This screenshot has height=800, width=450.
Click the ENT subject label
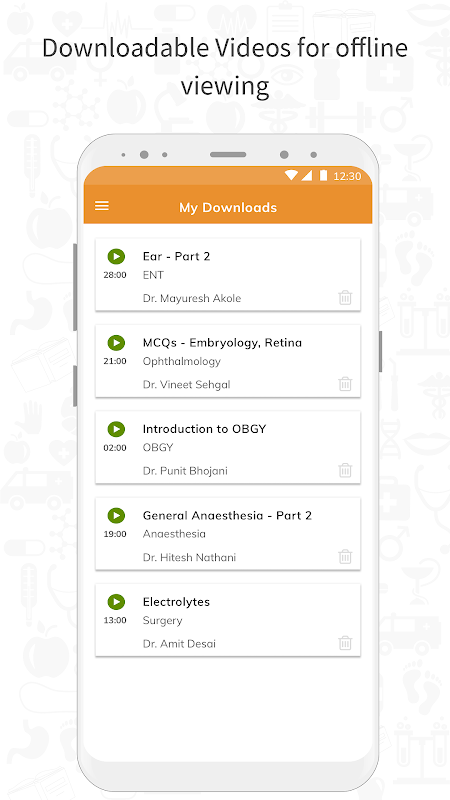(x=153, y=275)
